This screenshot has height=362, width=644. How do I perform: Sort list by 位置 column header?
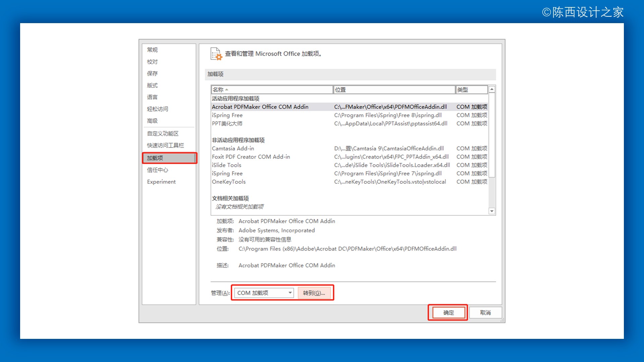pyautogui.click(x=394, y=89)
